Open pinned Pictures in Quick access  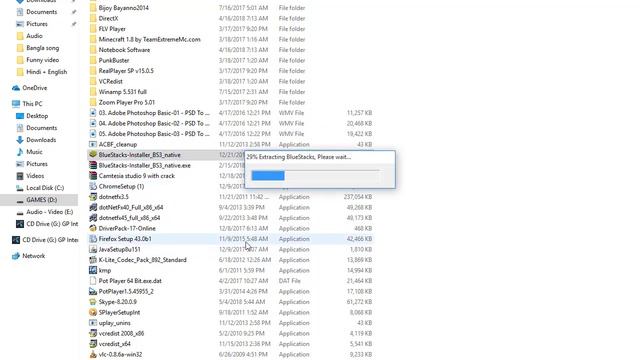37,24
